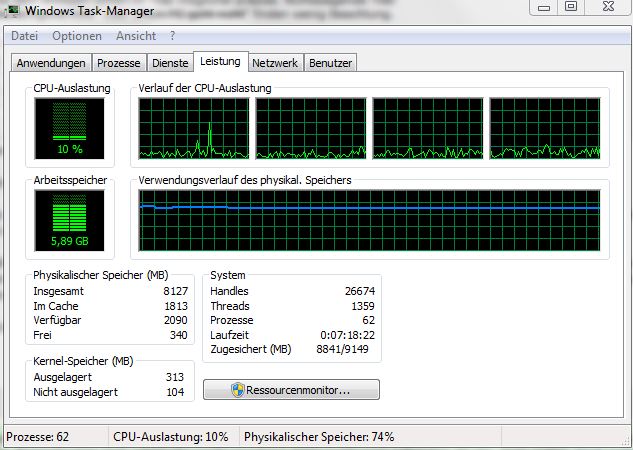Viewport: 633px width, 450px height.
Task: Switch to the Anwendungen tab
Action: pos(51,63)
